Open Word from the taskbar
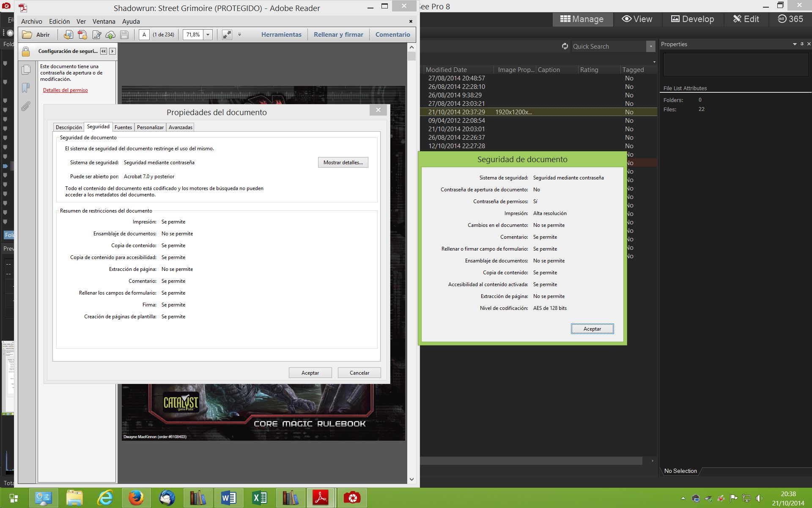 [x=228, y=498]
